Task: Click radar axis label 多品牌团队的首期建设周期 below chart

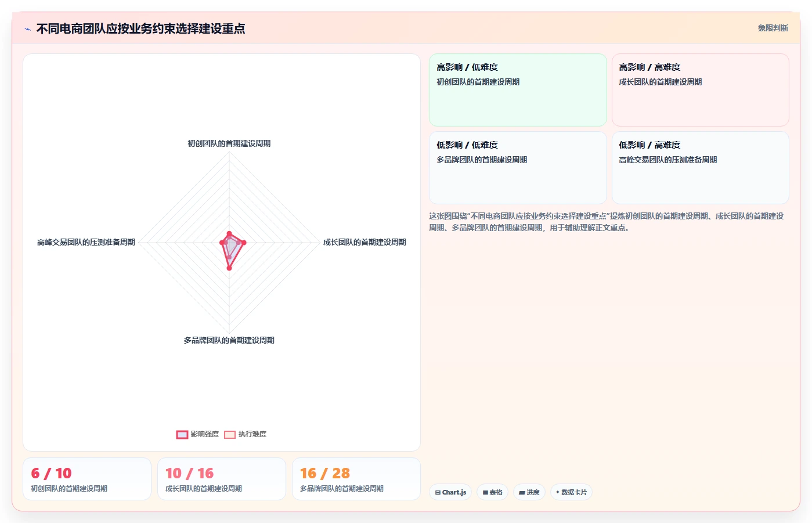Action: [229, 340]
